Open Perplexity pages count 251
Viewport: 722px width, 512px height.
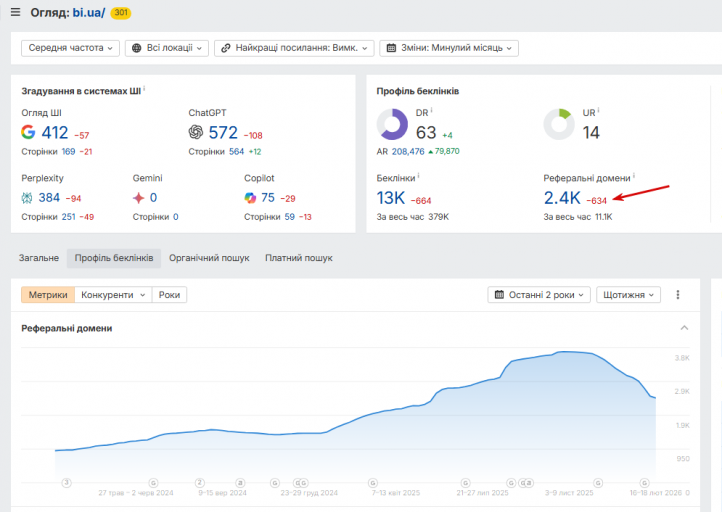(x=69, y=217)
